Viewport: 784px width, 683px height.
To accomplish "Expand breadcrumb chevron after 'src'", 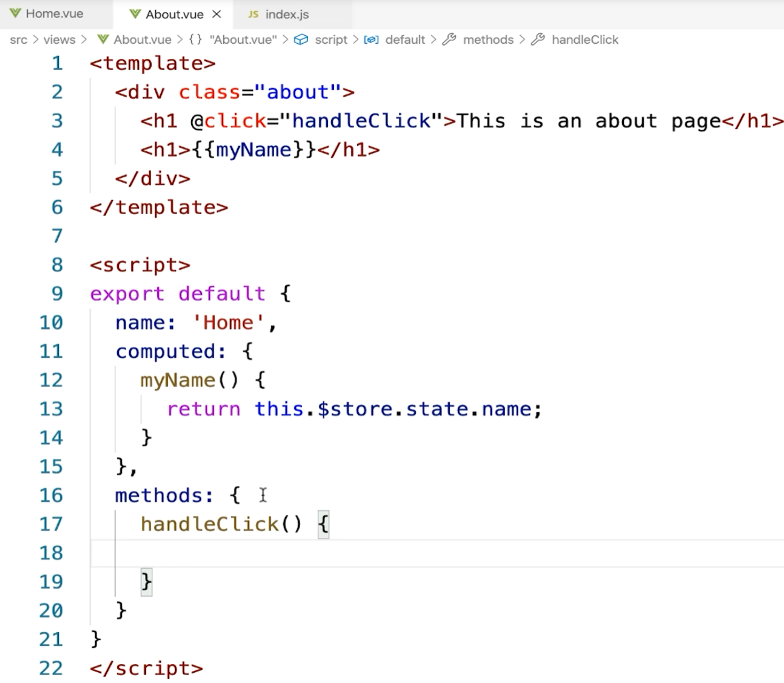I will pyautogui.click(x=35, y=40).
